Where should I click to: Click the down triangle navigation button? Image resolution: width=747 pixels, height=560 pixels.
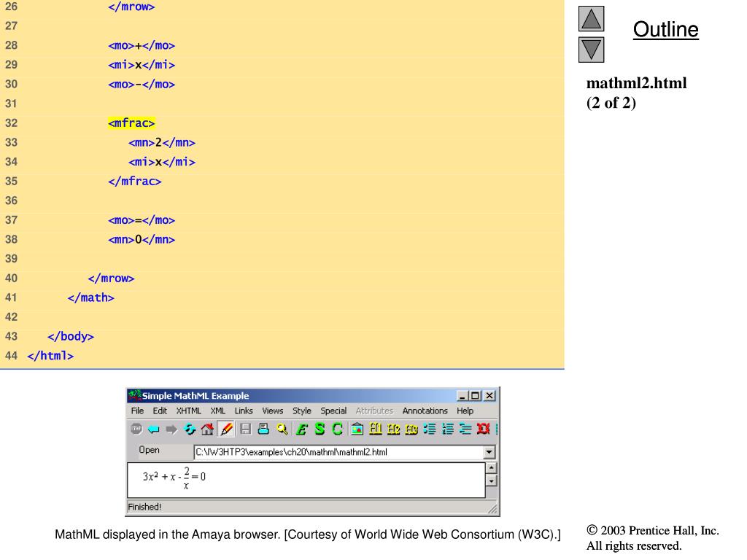(591, 50)
